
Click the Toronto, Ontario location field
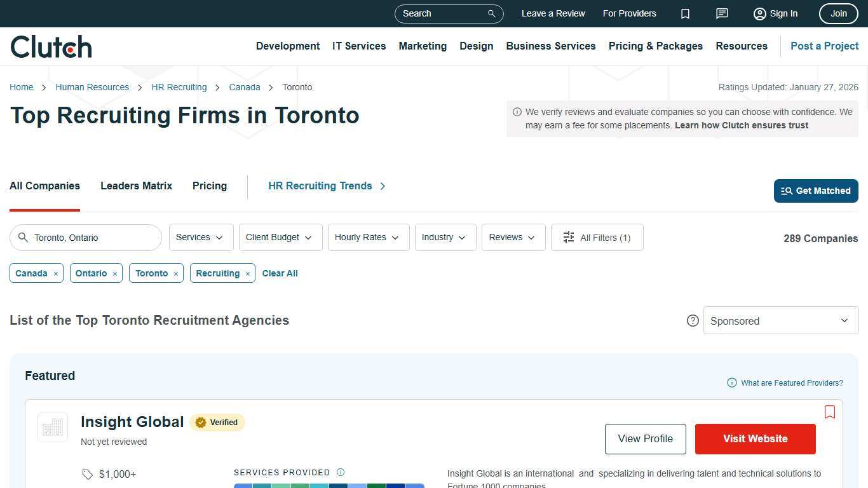(x=86, y=237)
